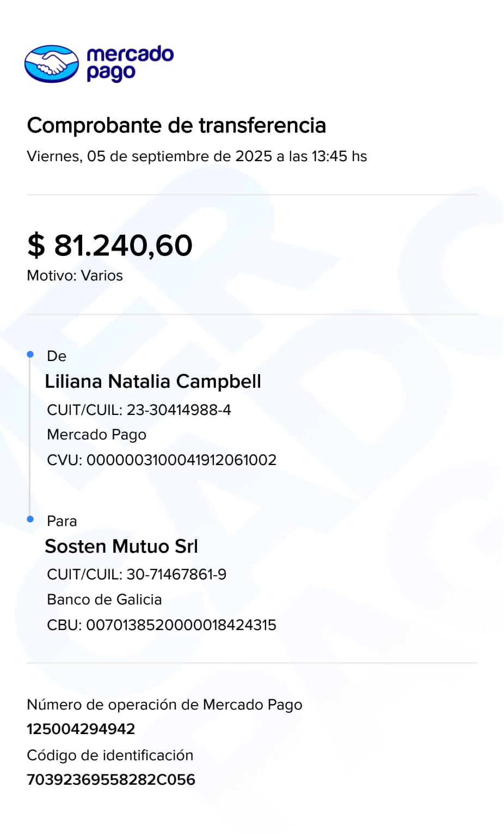Viewport: 504px width, 837px height.
Task: Click sender name Liliana Natalia Campbell
Action: point(153,381)
